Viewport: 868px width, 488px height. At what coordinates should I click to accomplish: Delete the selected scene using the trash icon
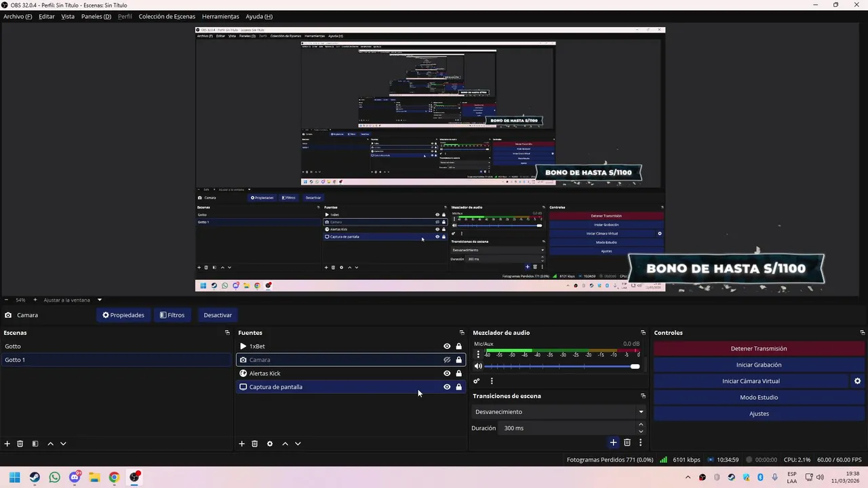(x=20, y=444)
